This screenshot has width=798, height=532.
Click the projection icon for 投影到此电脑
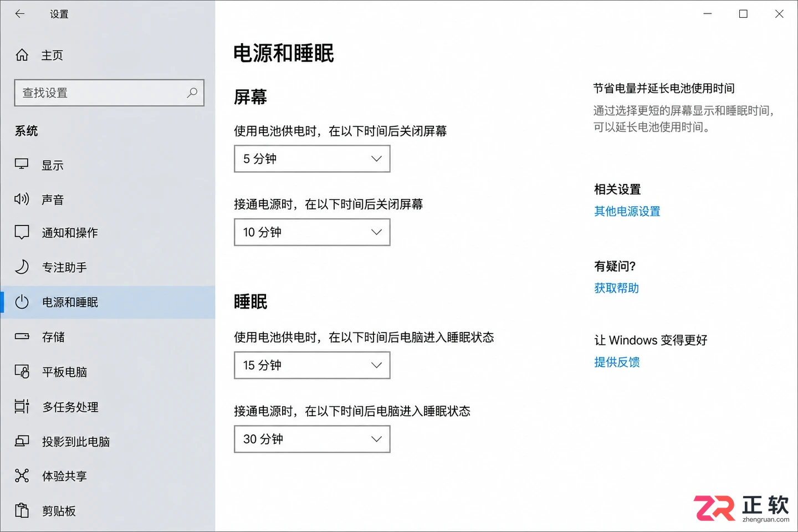click(22, 441)
